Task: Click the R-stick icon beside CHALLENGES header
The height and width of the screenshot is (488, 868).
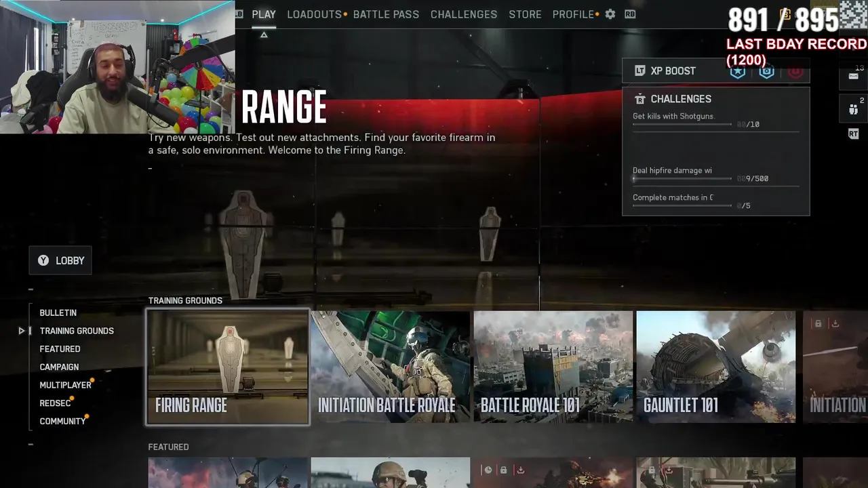Action: point(639,99)
